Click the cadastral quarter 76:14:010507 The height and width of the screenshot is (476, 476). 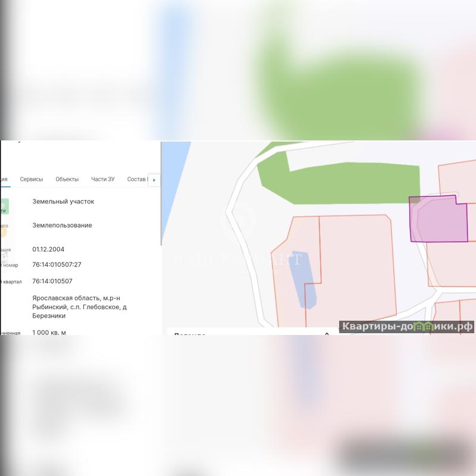point(52,281)
